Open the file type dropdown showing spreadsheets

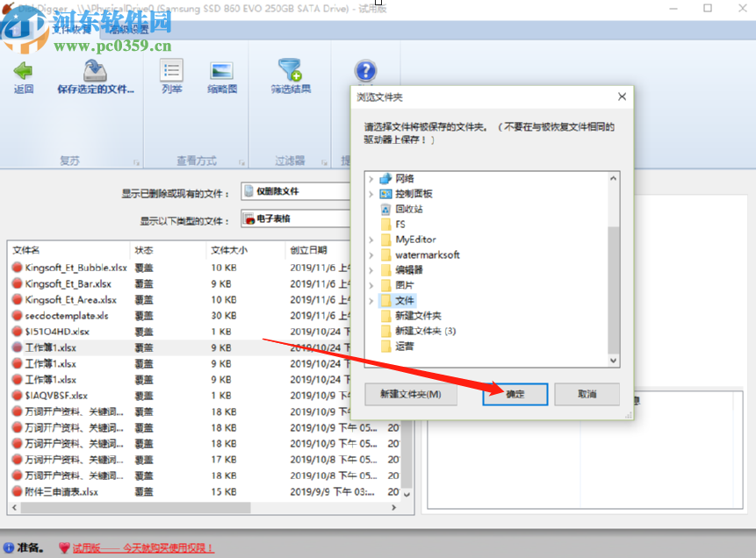(296, 218)
